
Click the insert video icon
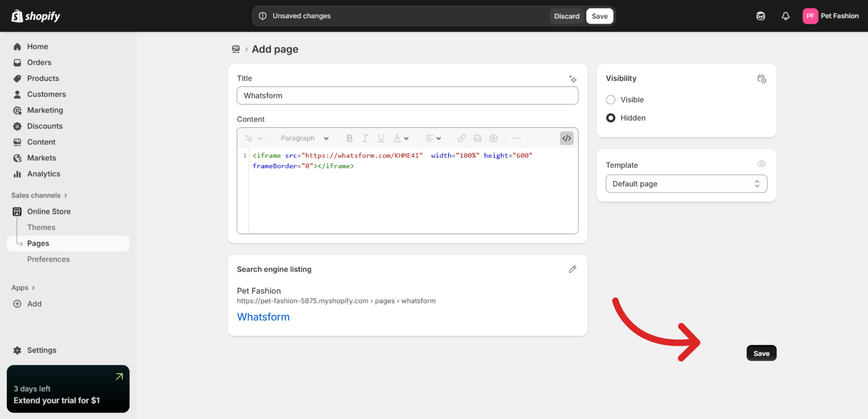[x=493, y=138]
